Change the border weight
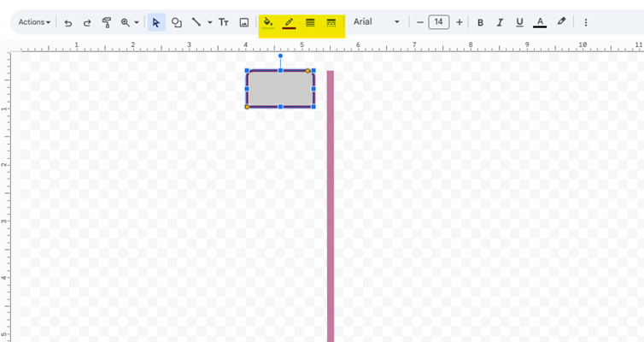This screenshot has height=342, width=644. pos(310,22)
